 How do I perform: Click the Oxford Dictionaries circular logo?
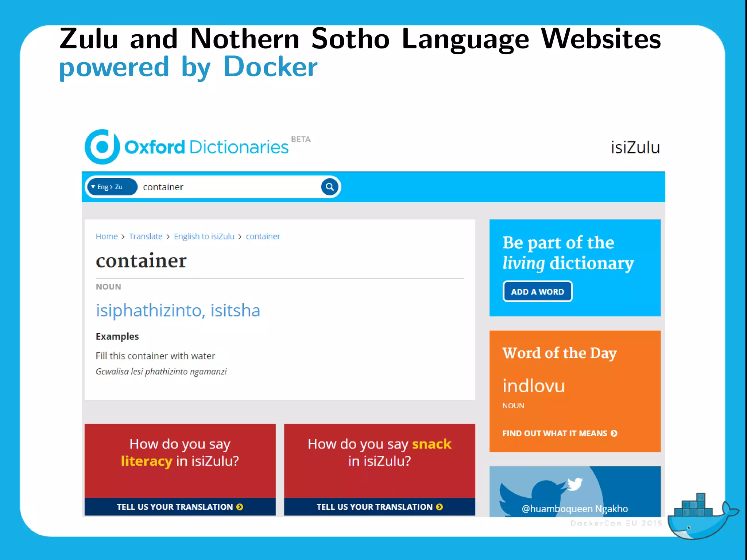coord(102,147)
